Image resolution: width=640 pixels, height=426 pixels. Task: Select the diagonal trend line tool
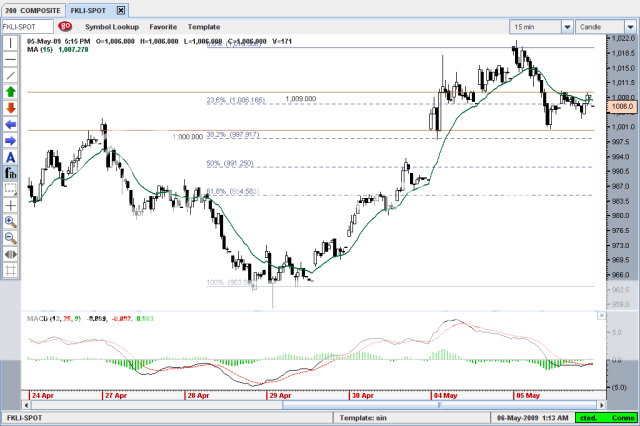pyautogui.click(x=10, y=75)
